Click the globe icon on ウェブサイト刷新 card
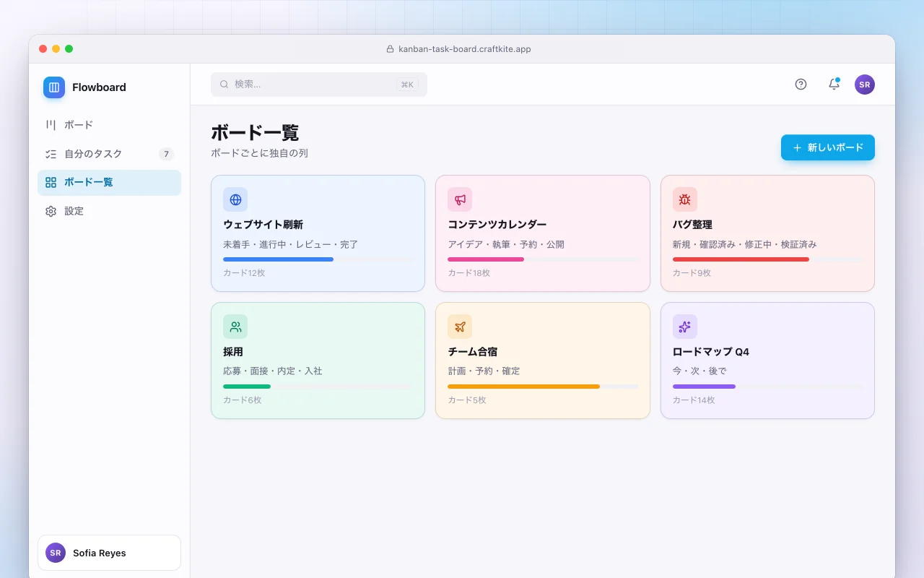924x578 pixels. (x=235, y=199)
